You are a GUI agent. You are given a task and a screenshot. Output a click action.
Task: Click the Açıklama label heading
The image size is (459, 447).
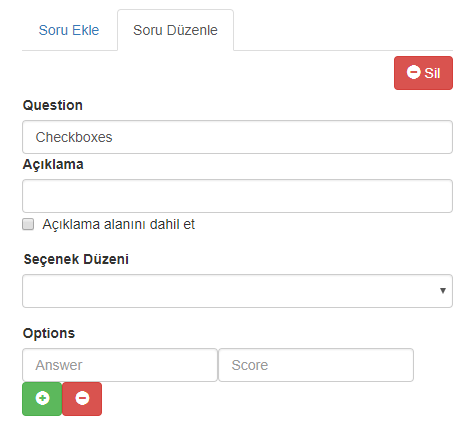pos(53,164)
